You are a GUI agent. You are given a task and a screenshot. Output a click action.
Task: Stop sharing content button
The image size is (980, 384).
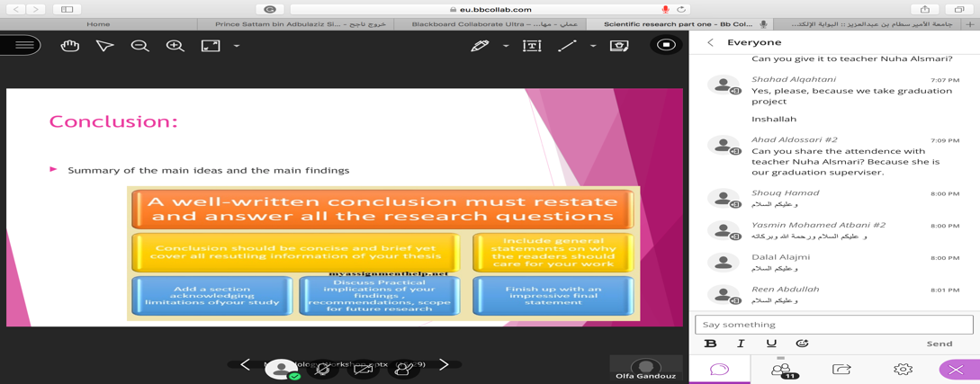[666, 45]
